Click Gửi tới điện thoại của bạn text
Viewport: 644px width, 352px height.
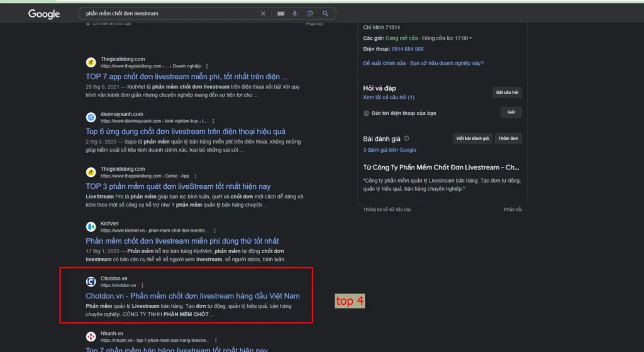(404, 113)
